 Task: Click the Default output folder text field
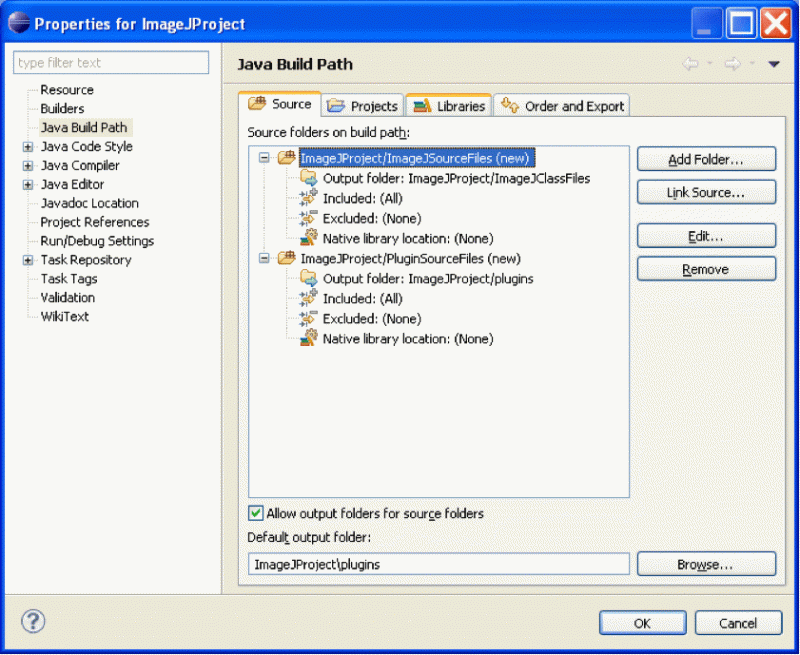pyautogui.click(x=439, y=564)
